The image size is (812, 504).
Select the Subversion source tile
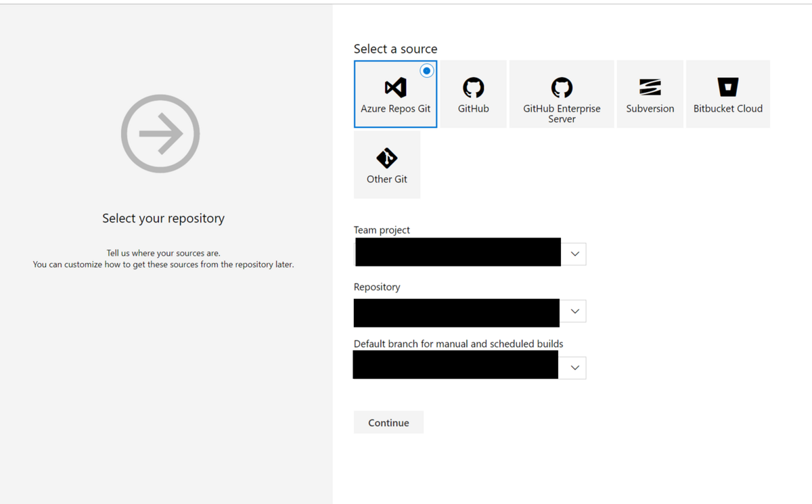click(650, 94)
